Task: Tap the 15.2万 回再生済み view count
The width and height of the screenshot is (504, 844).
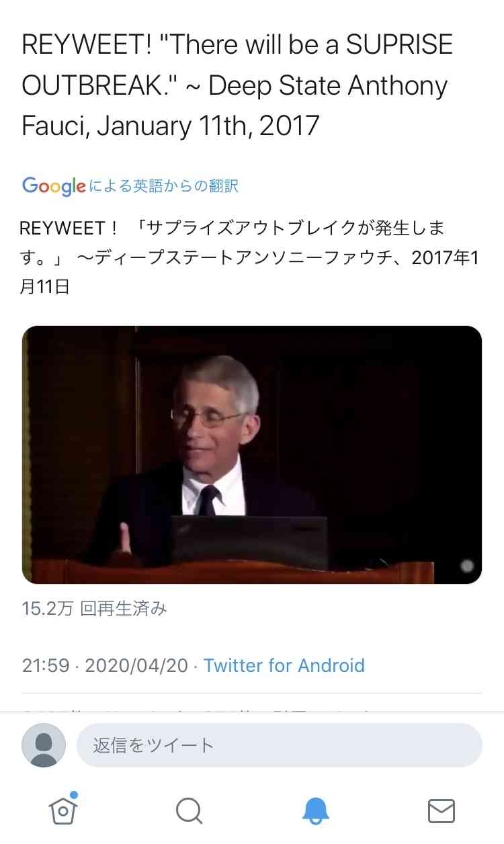Action: pyautogui.click(x=94, y=609)
